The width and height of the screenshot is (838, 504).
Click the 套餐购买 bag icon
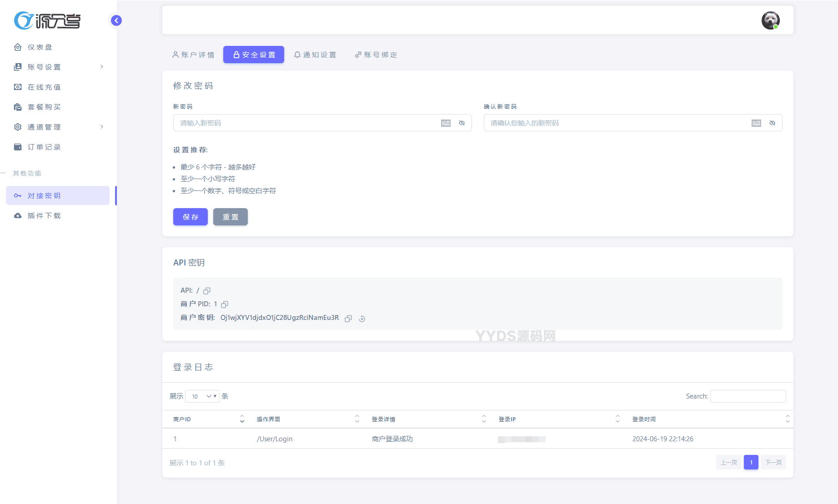click(x=18, y=107)
